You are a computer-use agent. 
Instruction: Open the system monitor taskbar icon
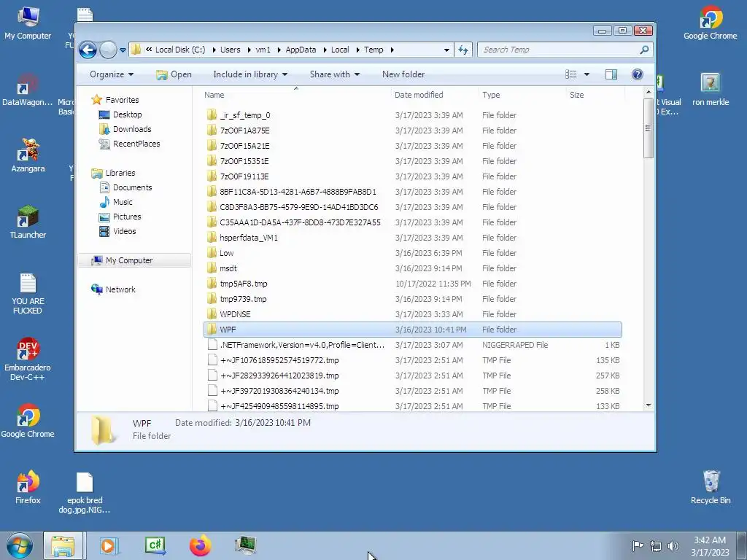pyautogui.click(x=246, y=545)
